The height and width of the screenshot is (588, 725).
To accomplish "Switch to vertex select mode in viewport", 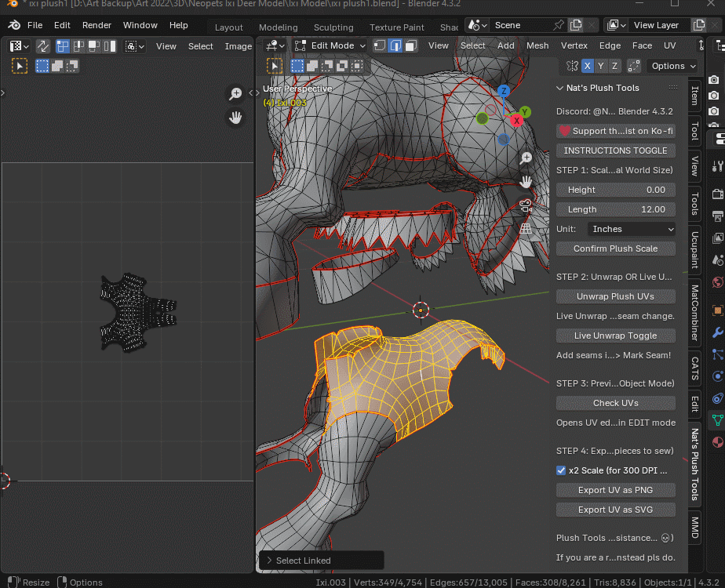I will pyautogui.click(x=380, y=45).
